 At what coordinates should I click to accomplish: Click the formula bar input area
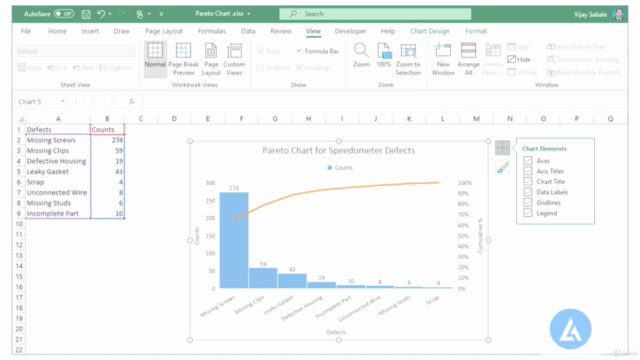[385, 102]
